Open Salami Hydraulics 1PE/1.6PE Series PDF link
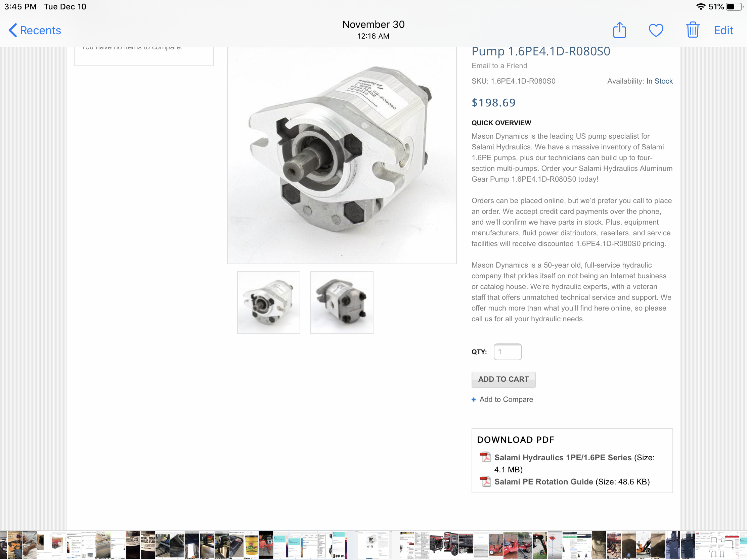 click(x=563, y=457)
